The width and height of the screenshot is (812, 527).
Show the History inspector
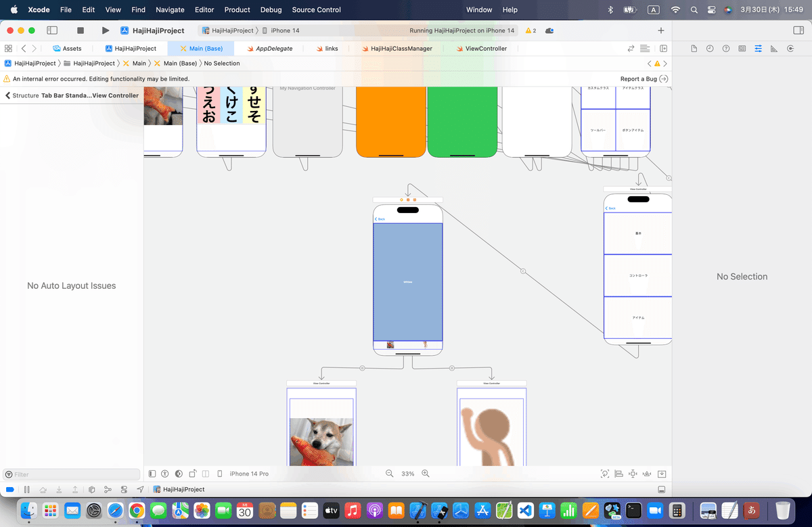point(710,49)
